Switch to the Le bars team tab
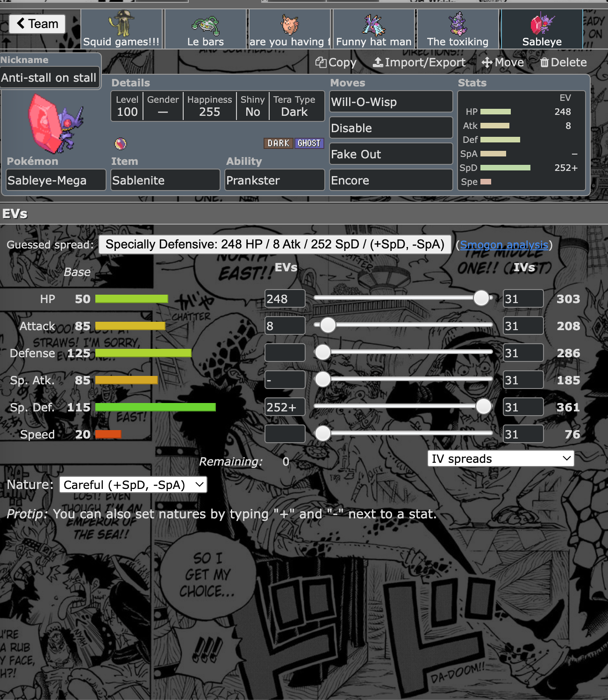Screen dimensions: 608x700 206,29
